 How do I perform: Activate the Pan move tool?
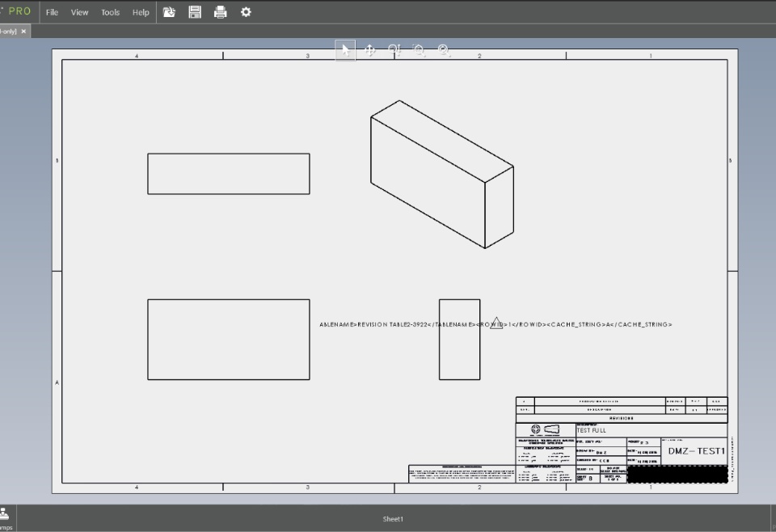(x=369, y=50)
